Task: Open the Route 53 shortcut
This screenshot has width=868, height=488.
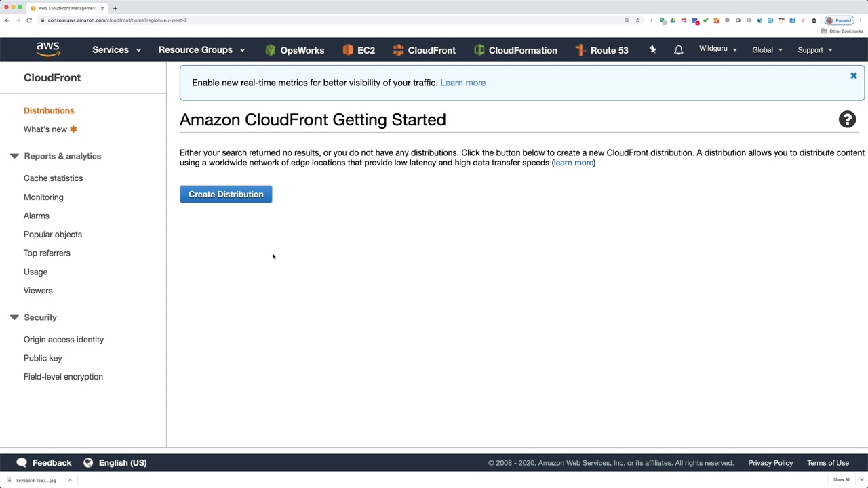Action: click(x=601, y=50)
